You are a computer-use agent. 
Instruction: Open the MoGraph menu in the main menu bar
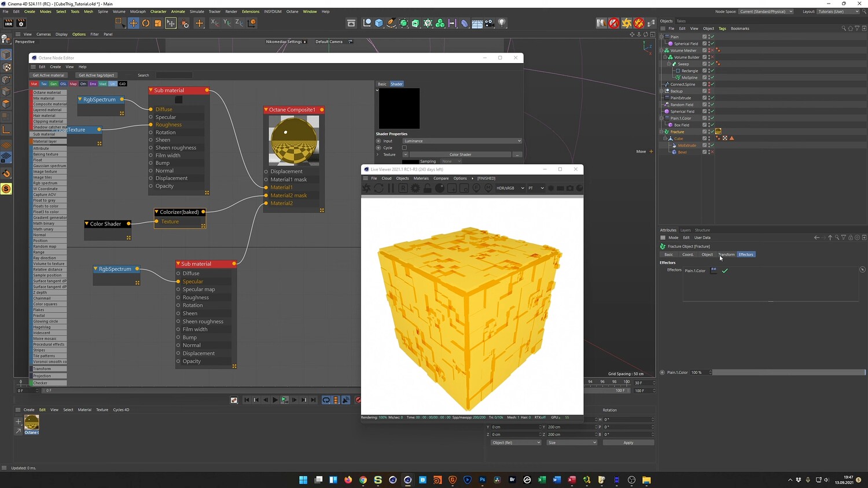pos(138,12)
